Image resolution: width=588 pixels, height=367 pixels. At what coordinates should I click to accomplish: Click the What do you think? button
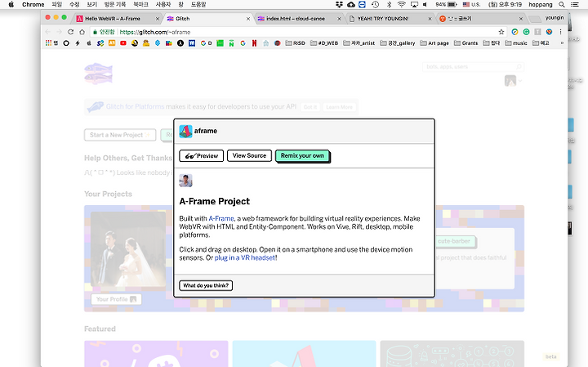206,285
